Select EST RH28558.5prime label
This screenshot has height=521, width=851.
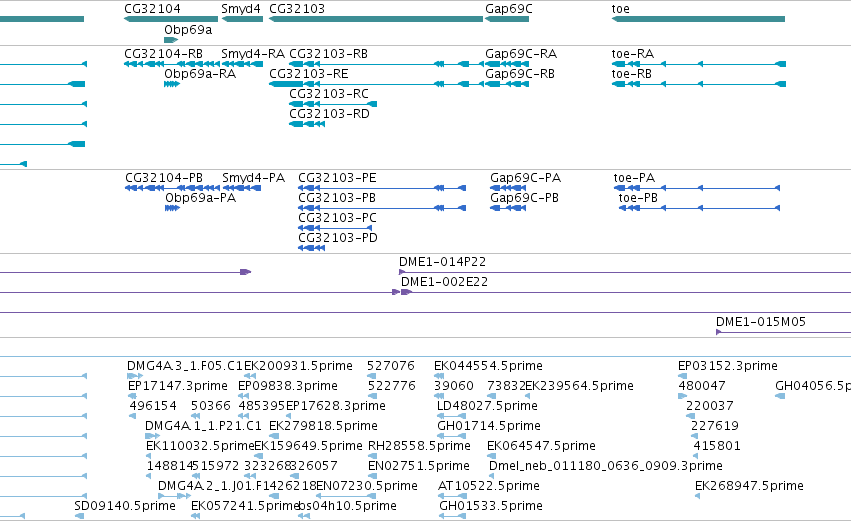419,446
